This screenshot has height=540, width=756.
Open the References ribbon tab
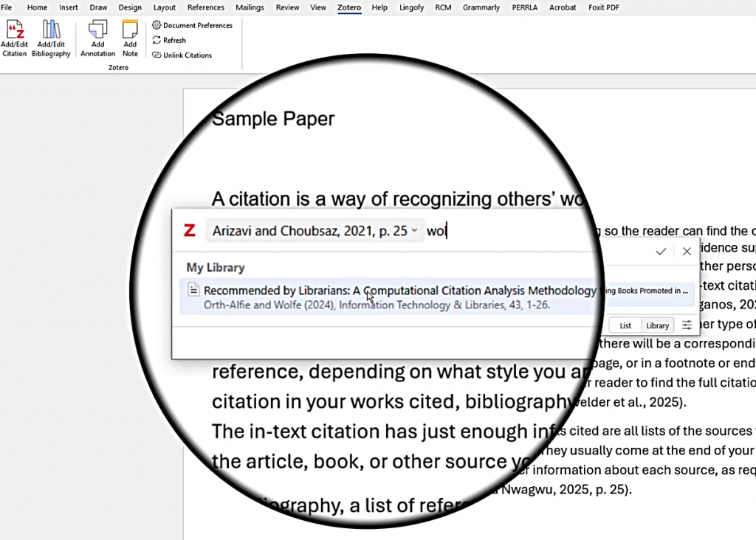point(206,7)
